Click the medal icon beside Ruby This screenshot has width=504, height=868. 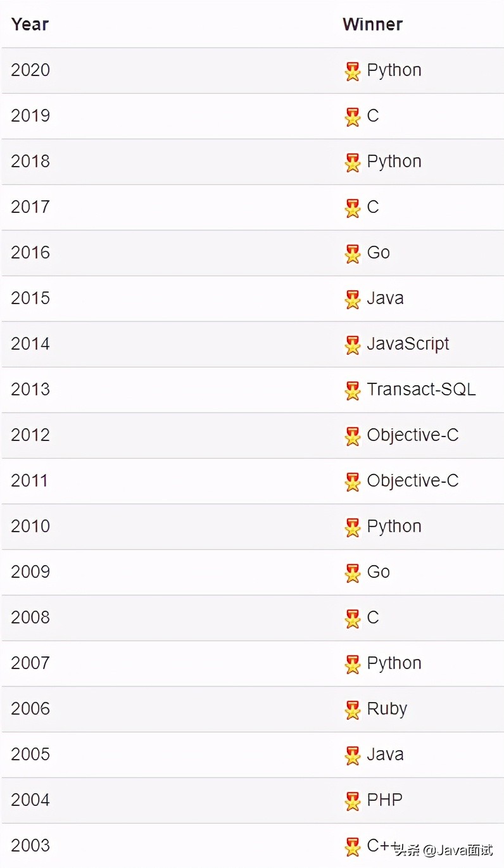(353, 710)
